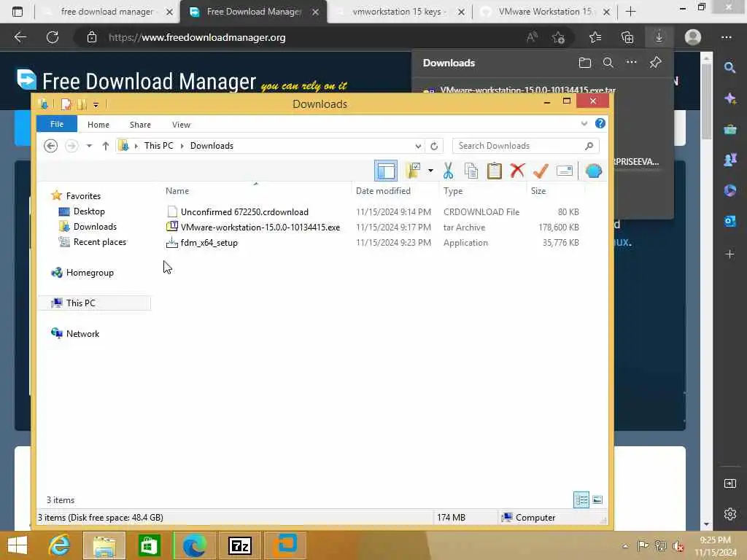747x560 pixels.
Task: Click This PC in address breadcrumb
Action: click(158, 146)
